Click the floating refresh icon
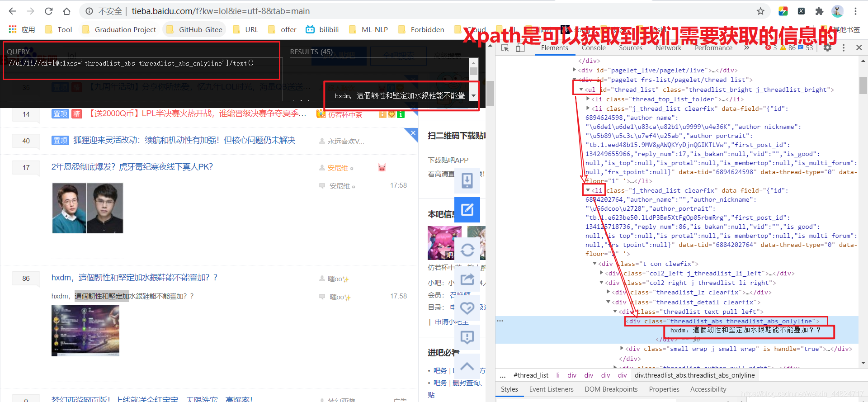 point(467,250)
